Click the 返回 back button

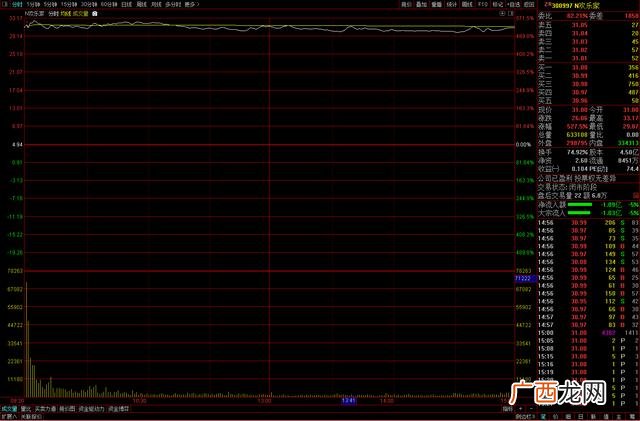(529, 4)
